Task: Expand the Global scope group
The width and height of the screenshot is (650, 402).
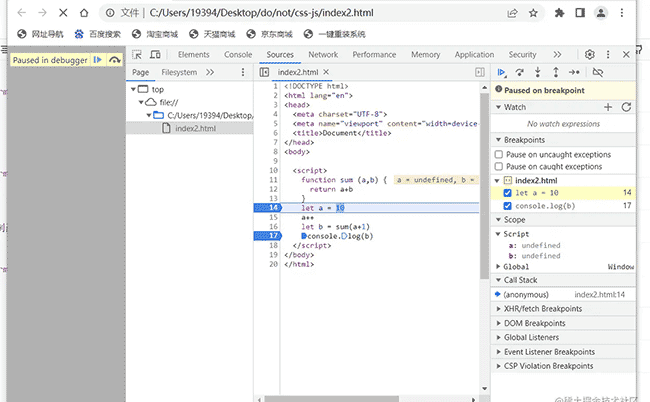Action: click(499, 266)
